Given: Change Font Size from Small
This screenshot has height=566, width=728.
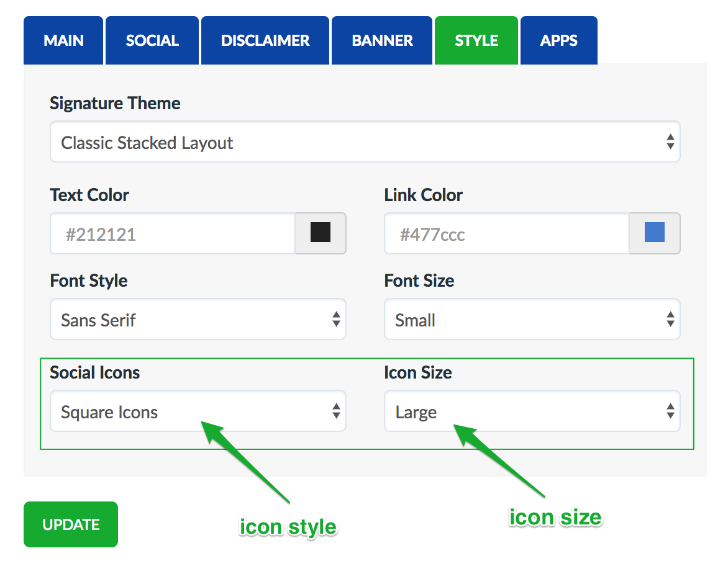Looking at the screenshot, I should point(532,320).
